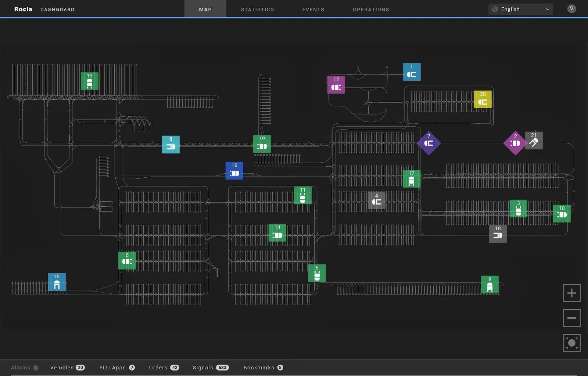The width and height of the screenshot is (588, 376).
Task: Select vehicle 13 on the map
Action: point(90,81)
